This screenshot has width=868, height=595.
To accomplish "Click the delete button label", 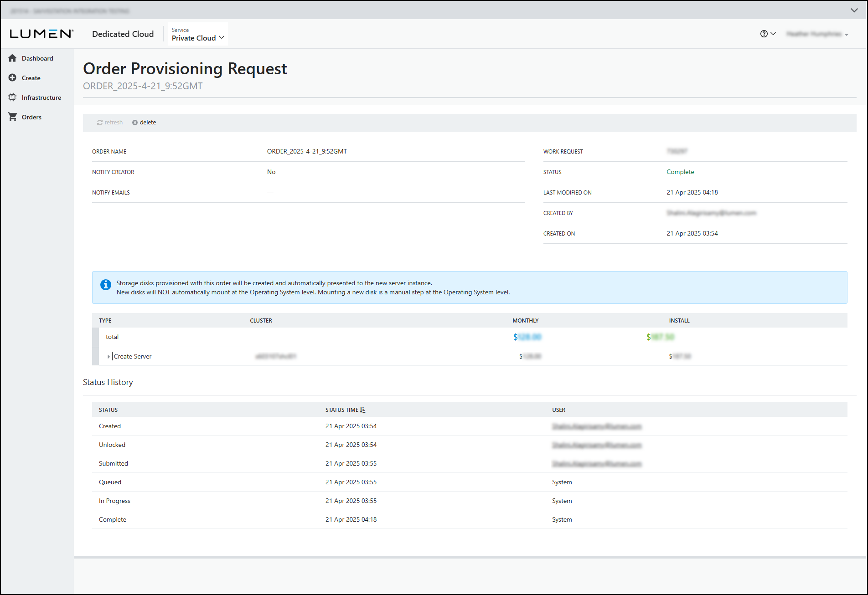I will pos(148,123).
